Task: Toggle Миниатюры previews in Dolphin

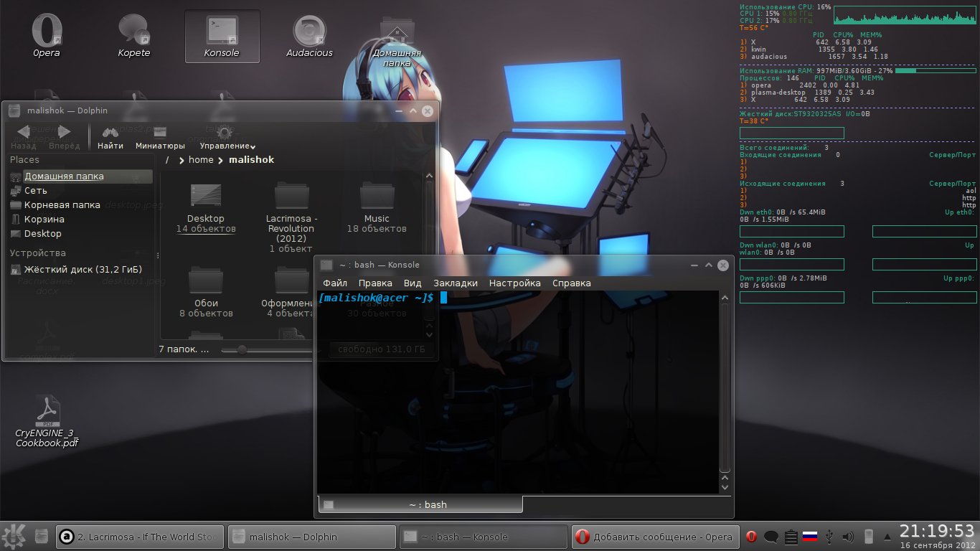Action: click(160, 136)
